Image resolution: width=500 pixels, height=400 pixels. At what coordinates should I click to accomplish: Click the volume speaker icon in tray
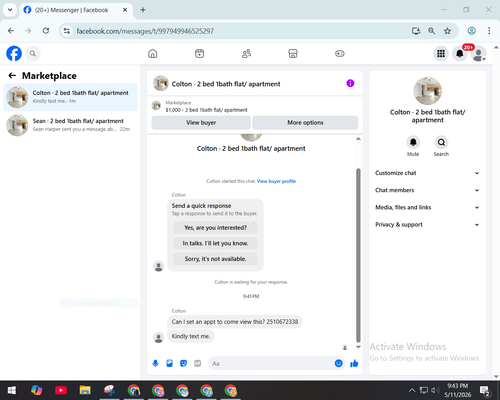click(435, 390)
